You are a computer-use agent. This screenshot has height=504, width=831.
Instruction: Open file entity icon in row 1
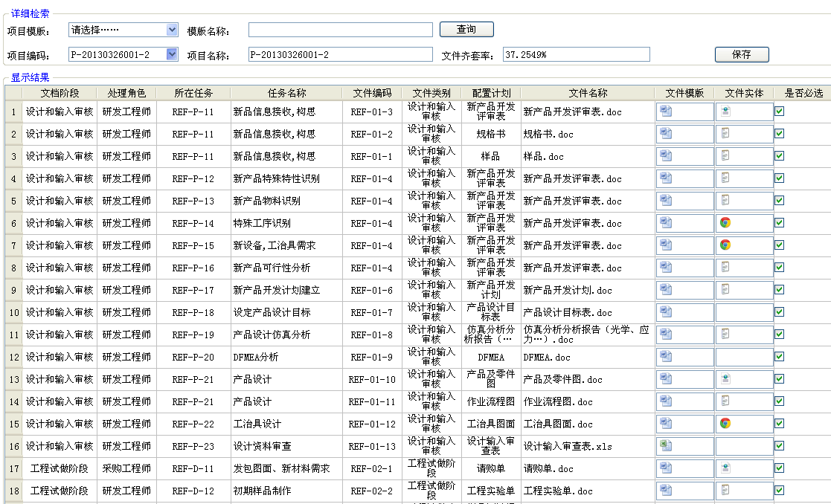(x=725, y=112)
